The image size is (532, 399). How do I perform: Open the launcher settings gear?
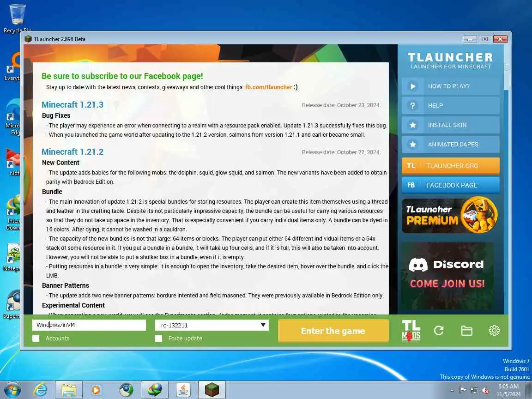pos(494,331)
